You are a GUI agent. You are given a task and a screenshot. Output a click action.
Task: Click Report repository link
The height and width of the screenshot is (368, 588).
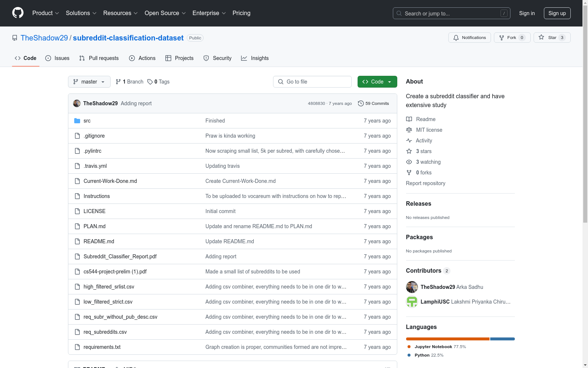click(426, 183)
